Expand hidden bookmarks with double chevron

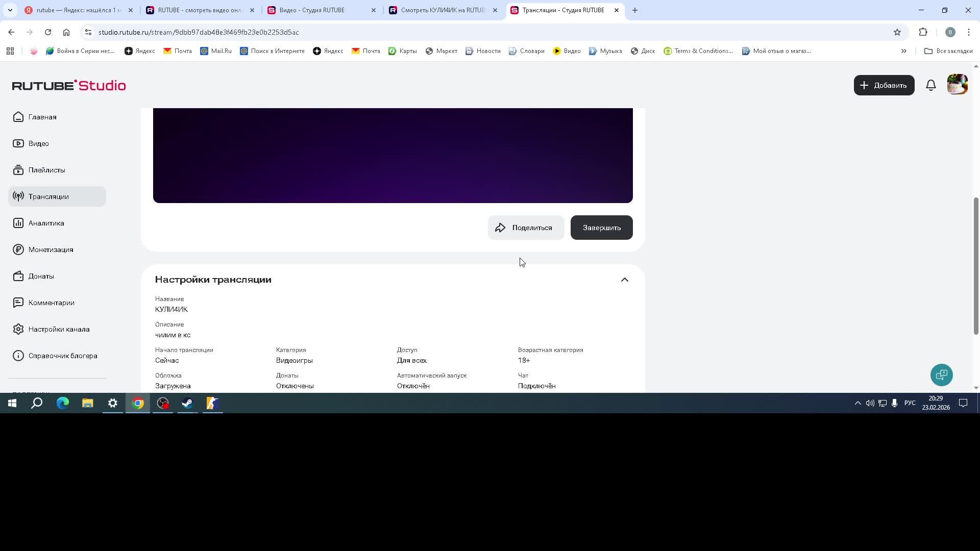pos(903,51)
